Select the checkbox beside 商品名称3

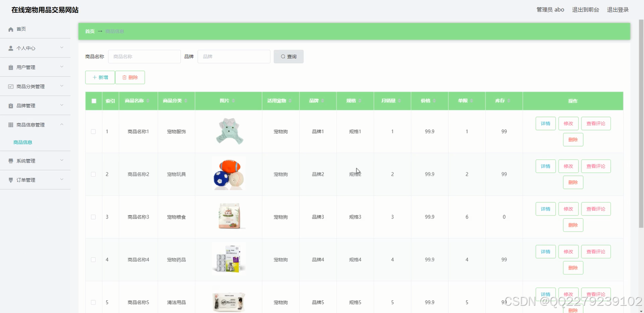pyautogui.click(x=93, y=217)
